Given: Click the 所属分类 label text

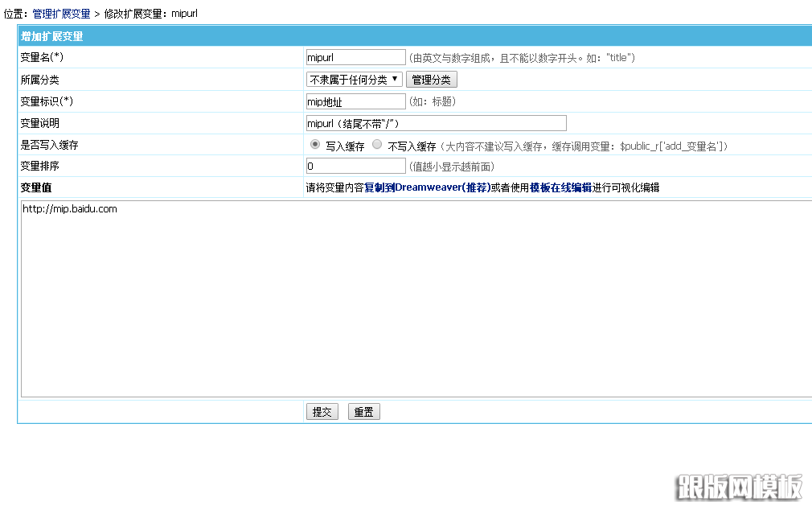Looking at the screenshot, I should tap(40, 80).
